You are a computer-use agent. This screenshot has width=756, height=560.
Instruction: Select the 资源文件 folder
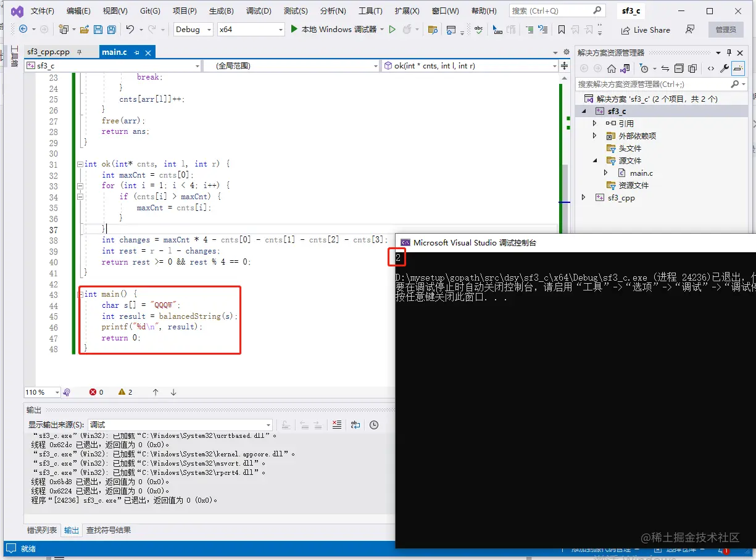pyautogui.click(x=634, y=185)
